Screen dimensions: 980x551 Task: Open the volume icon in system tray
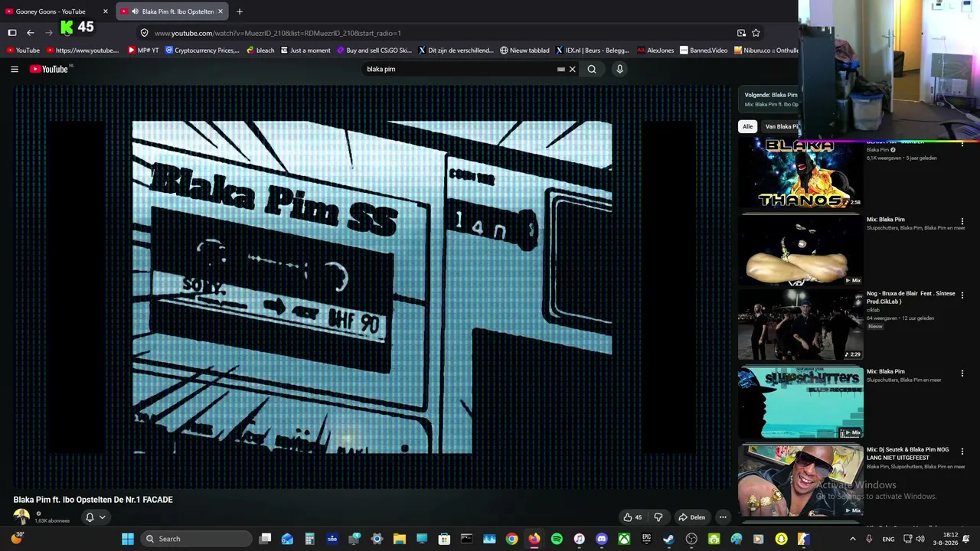click(920, 539)
